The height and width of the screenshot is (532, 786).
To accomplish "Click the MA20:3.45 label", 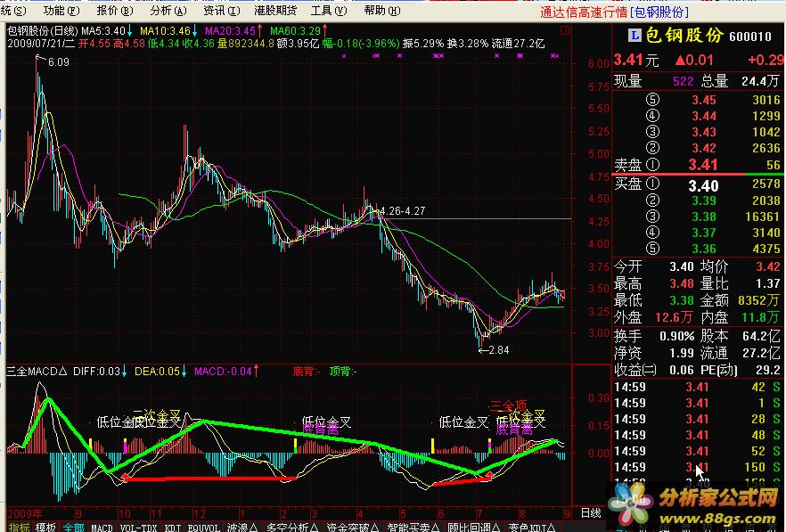I will (231, 31).
